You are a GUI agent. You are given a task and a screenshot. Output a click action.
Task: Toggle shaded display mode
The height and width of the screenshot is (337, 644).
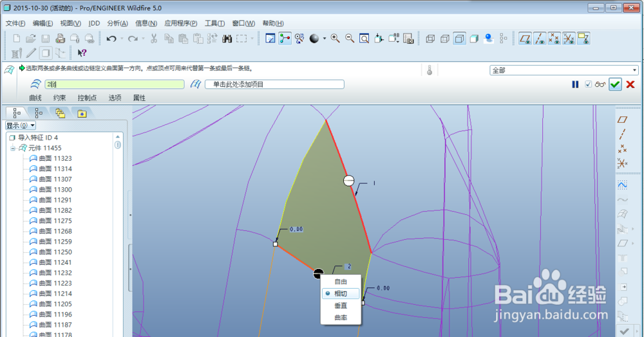click(474, 39)
